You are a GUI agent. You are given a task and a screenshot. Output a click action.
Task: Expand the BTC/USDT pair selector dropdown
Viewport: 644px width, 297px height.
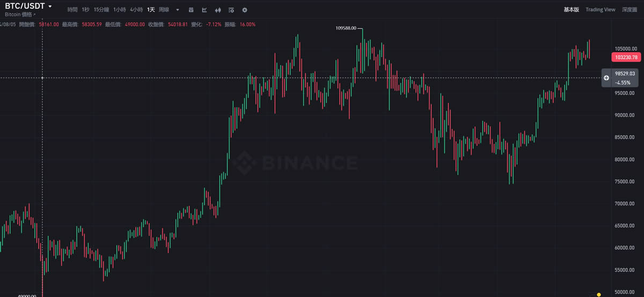coord(50,6)
